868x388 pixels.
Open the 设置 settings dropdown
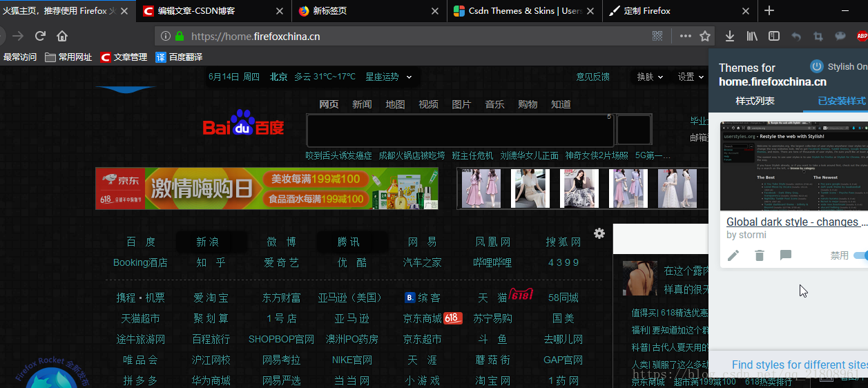click(691, 77)
